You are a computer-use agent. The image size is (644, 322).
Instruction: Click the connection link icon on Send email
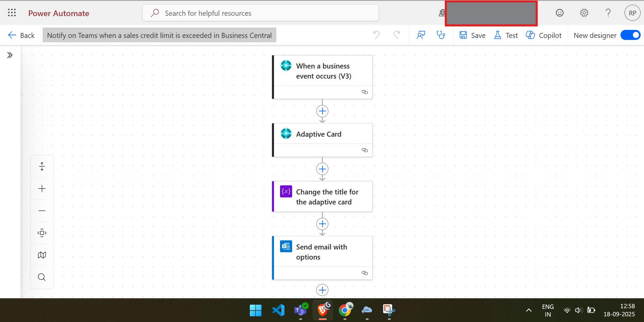click(x=365, y=273)
